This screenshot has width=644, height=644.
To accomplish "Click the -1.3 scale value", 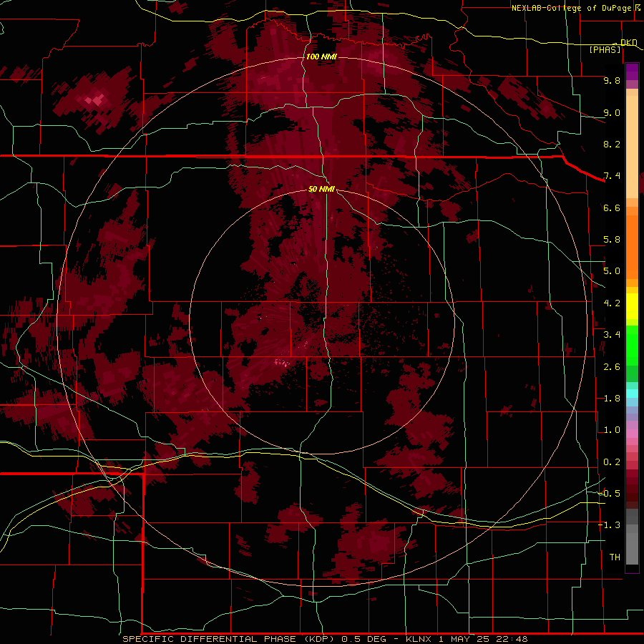I will (610, 525).
